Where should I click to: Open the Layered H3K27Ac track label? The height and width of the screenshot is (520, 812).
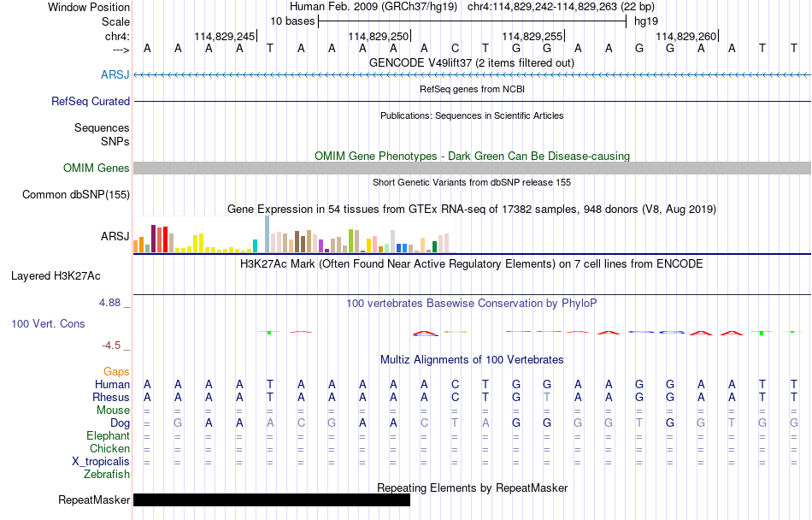coord(56,276)
